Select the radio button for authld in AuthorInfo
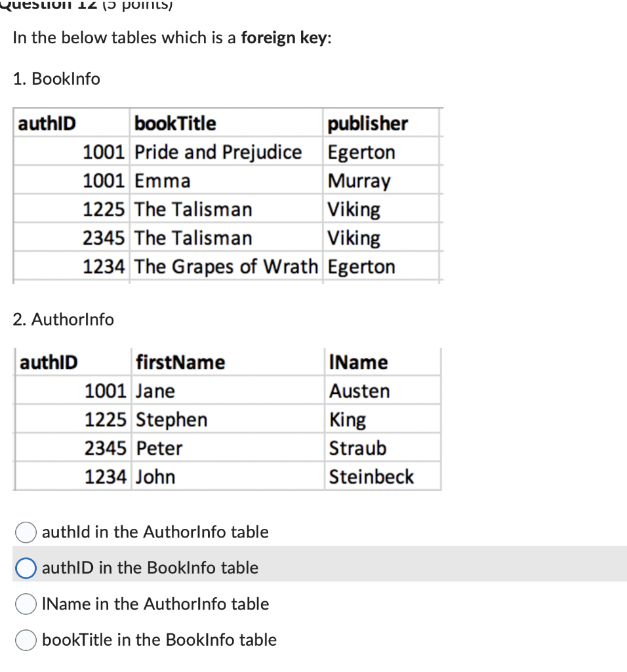This screenshot has height=672, width=627. tap(25, 532)
